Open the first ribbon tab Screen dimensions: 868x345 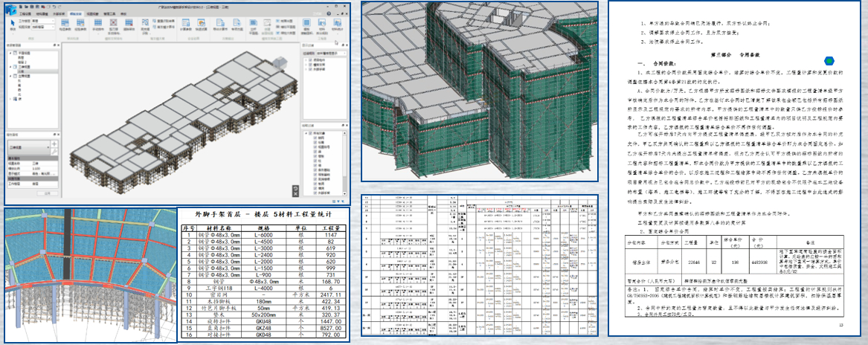click(26, 14)
